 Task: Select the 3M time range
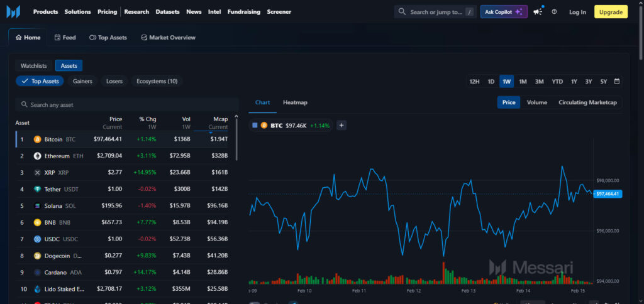(x=539, y=81)
